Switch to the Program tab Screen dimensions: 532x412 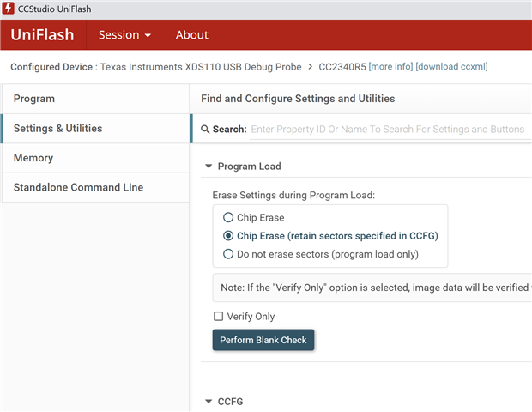pyautogui.click(x=96, y=99)
